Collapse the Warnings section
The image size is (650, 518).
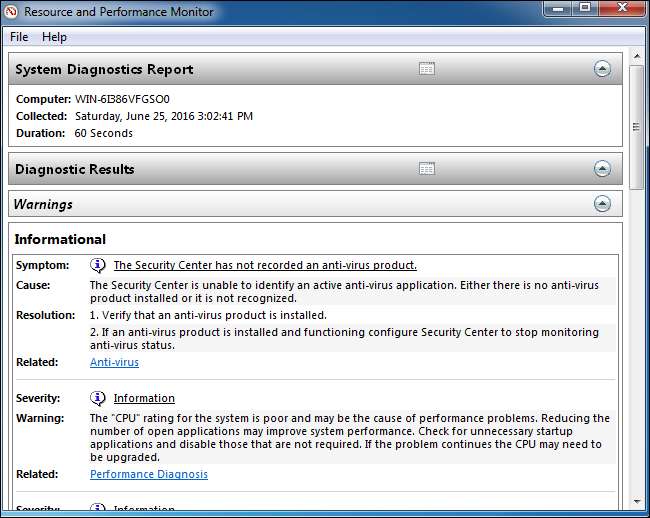coord(602,203)
